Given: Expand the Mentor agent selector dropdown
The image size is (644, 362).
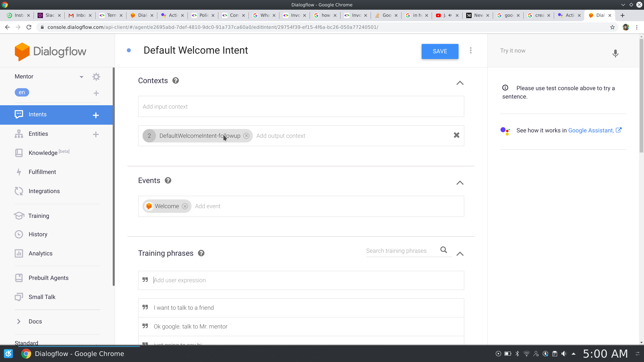Looking at the screenshot, I should tap(82, 77).
